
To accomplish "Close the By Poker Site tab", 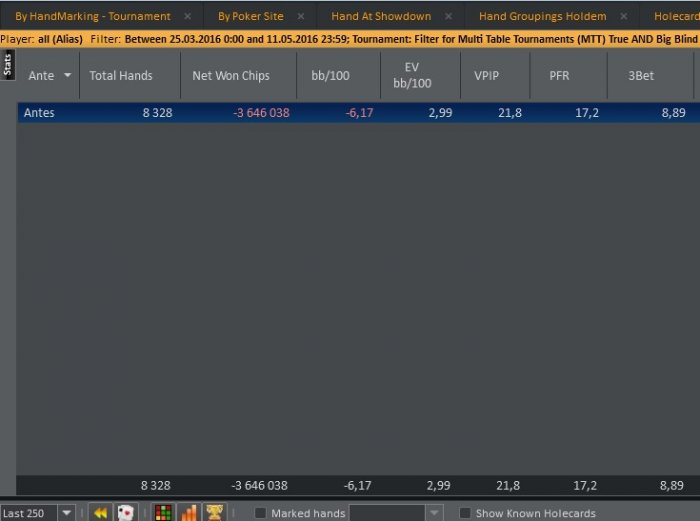I will pyautogui.click(x=301, y=17).
